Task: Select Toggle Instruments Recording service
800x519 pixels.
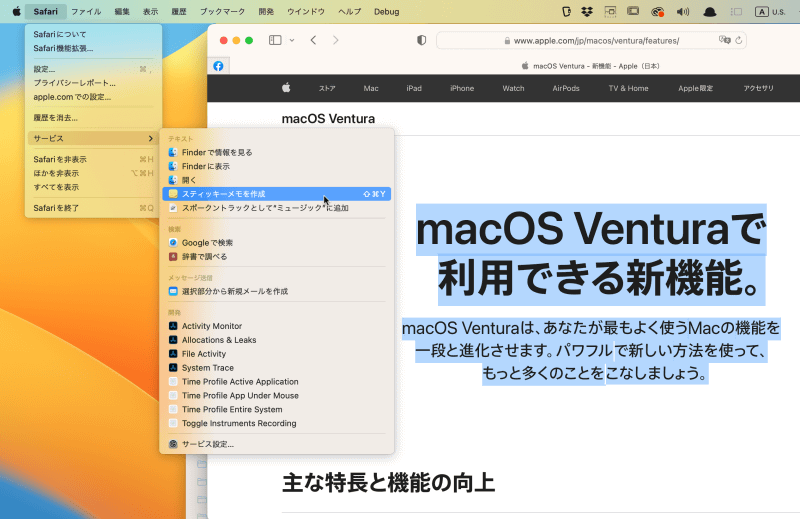Action: pyautogui.click(x=277, y=423)
